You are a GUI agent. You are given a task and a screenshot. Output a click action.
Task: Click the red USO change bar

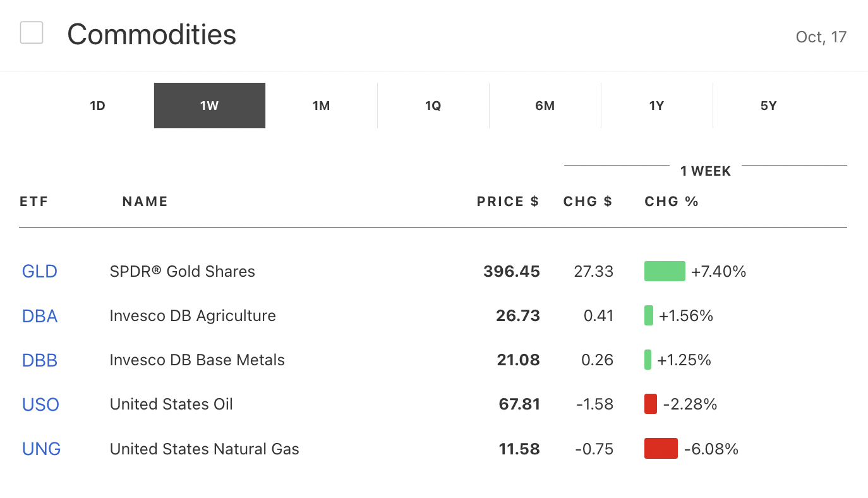pyautogui.click(x=651, y=404)
